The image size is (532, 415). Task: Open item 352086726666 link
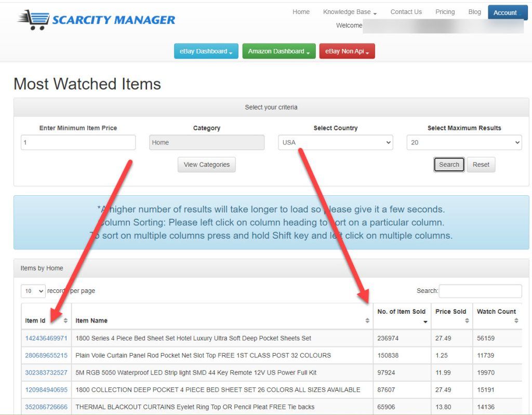click(x=46, y=407)
